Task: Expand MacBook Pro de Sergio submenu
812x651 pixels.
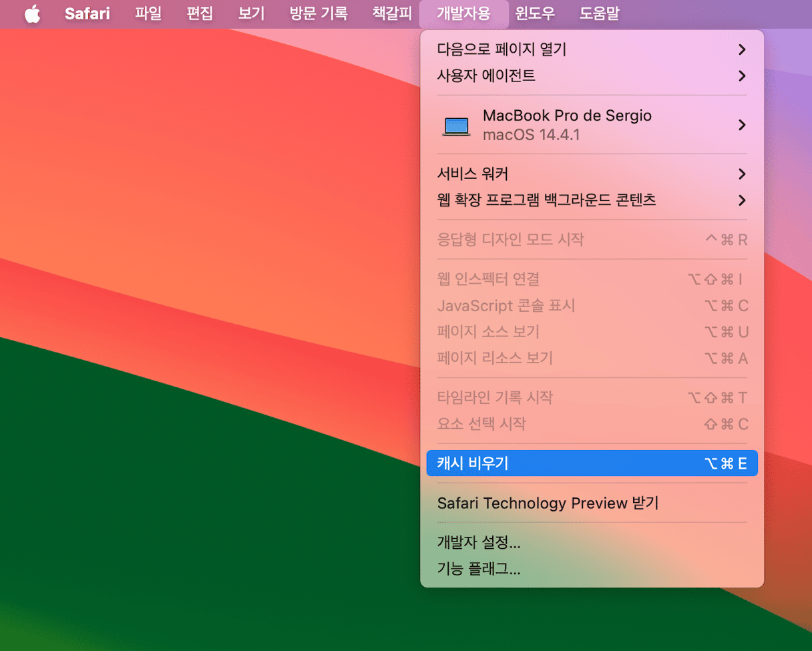Action: point(592,125)
